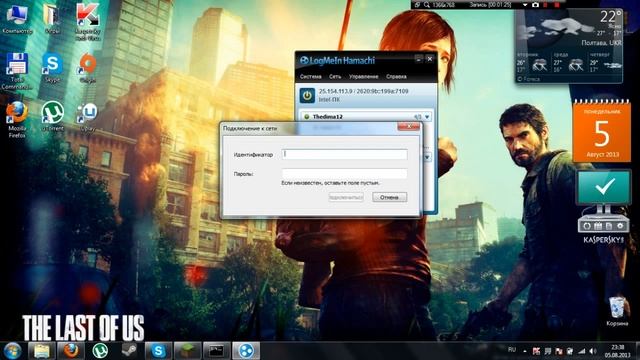Open the network signal tray icon

coord(581,351)
